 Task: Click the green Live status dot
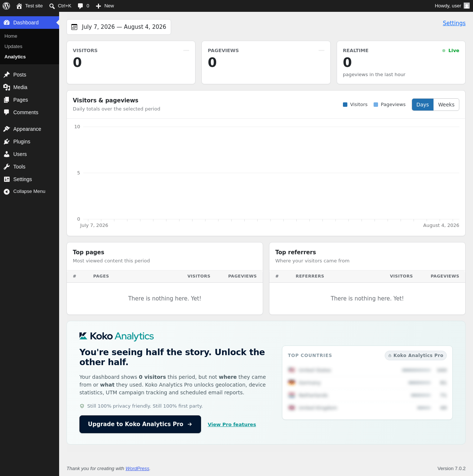point(444,51)
